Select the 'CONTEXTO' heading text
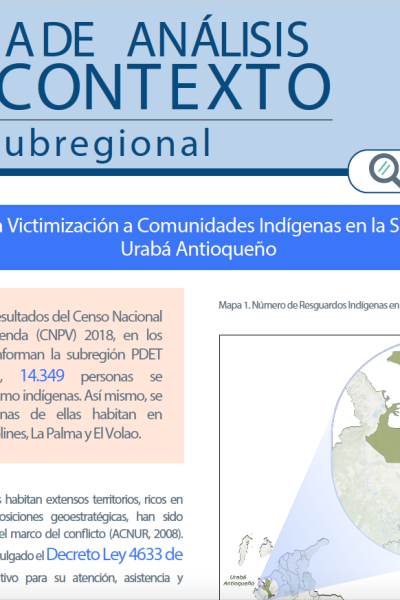The height and width of the screenshot is (600, 400). point(165,87)
